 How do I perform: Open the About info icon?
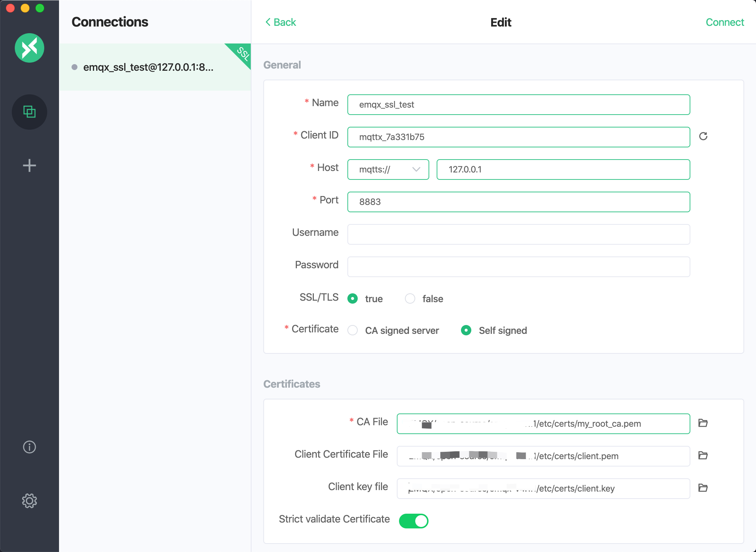[30, 447]
